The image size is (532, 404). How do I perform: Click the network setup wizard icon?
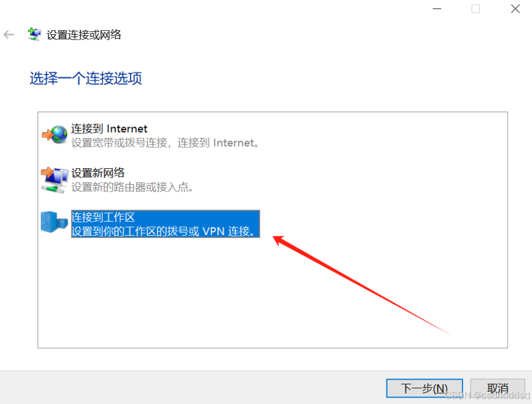pos(34,34)
